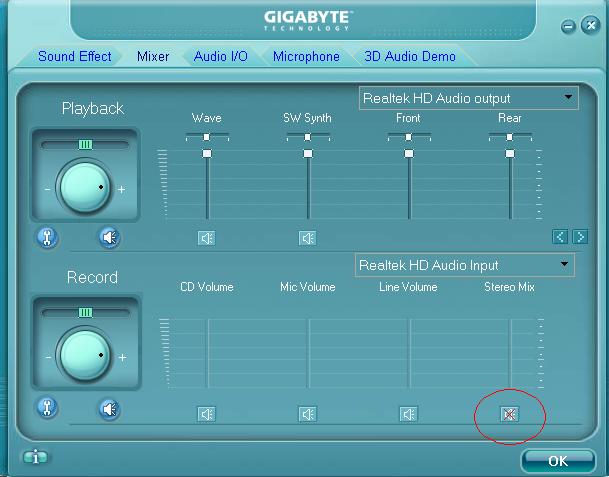
Task: Click the Front balance slider
Action: (409, 137)
